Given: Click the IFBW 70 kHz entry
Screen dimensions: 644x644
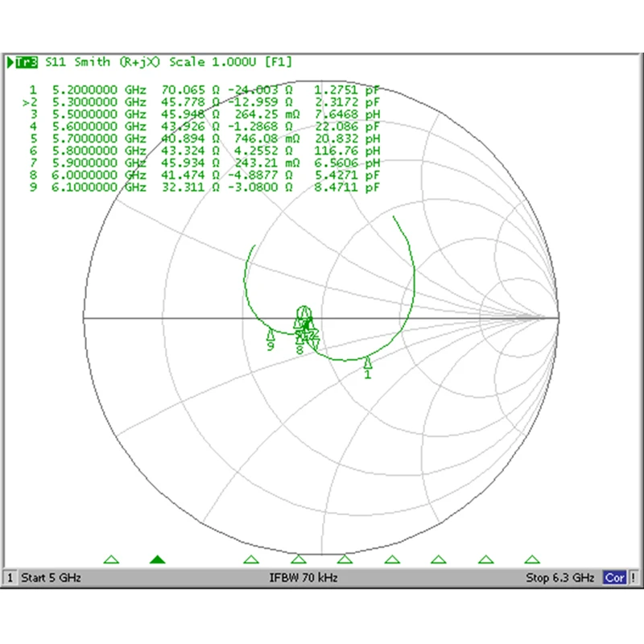Looking at the screenshot, I should pos(303,578).
